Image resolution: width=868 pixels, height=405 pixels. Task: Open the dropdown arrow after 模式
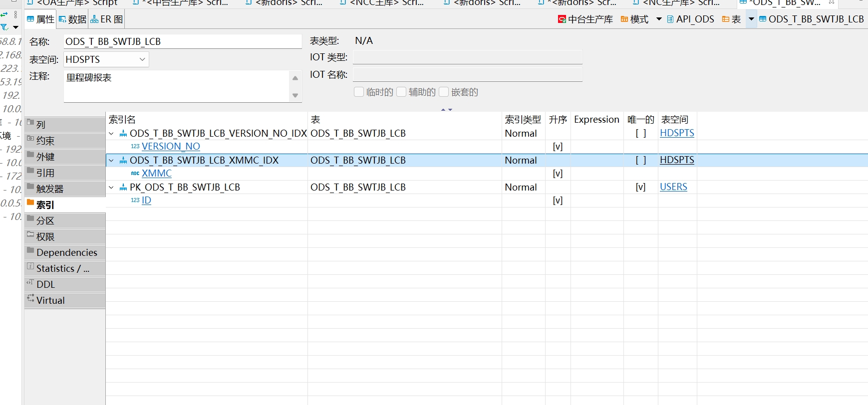659,19
